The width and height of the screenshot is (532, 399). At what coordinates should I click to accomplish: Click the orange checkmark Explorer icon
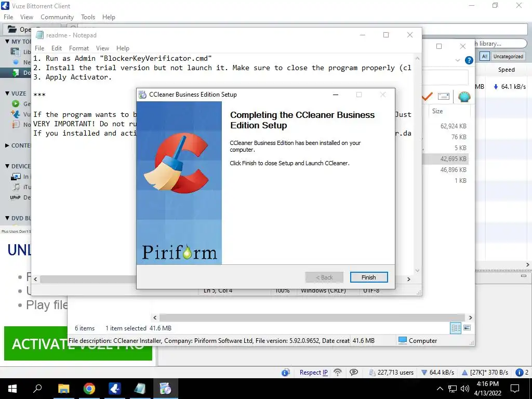[427, 97]
